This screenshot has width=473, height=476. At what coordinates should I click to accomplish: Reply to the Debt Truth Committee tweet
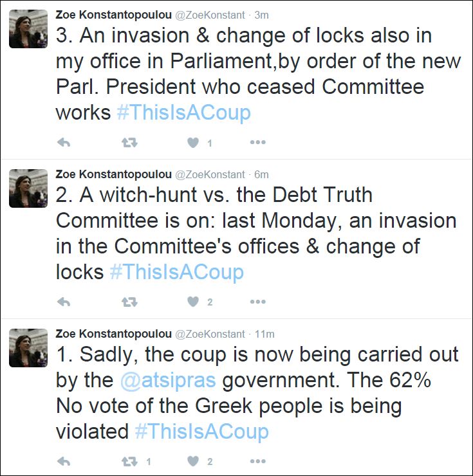(63, 302)
